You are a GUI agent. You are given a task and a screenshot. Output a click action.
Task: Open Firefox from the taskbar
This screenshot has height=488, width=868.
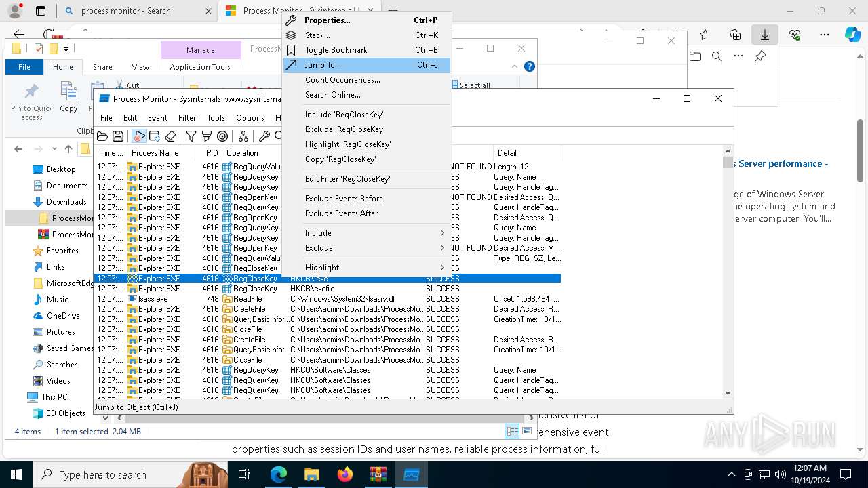pos(344,474)
